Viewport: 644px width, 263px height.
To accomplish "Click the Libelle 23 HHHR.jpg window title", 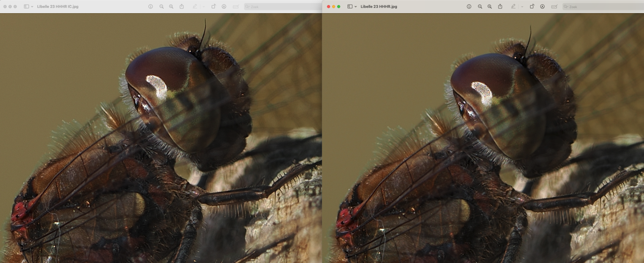I will pyautogui.click(x=379, y=7).
